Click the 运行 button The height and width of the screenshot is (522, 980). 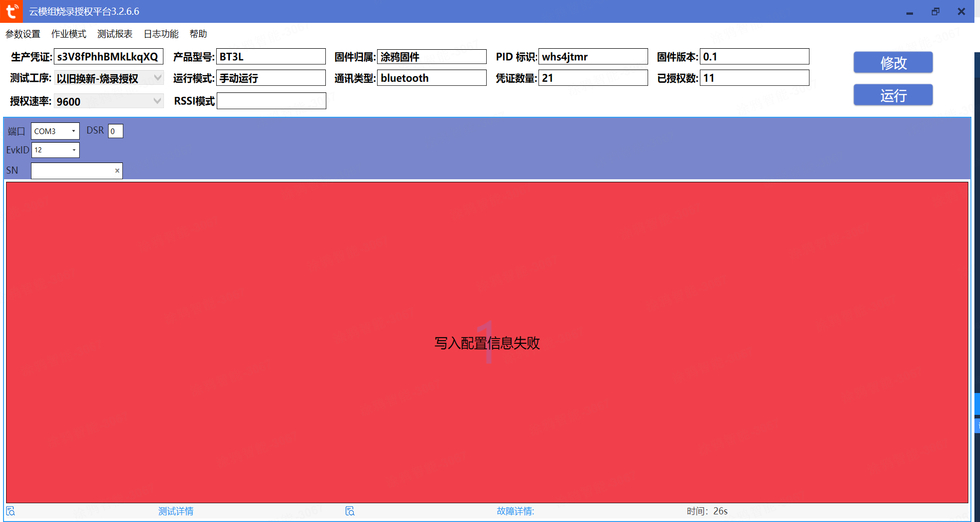[x=893, y=95]
